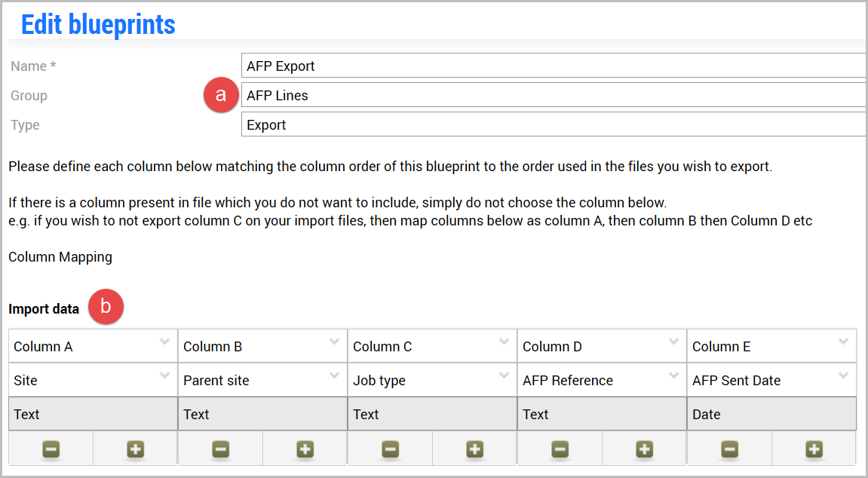Remove Column D using its minus icon

pos(560,449)
